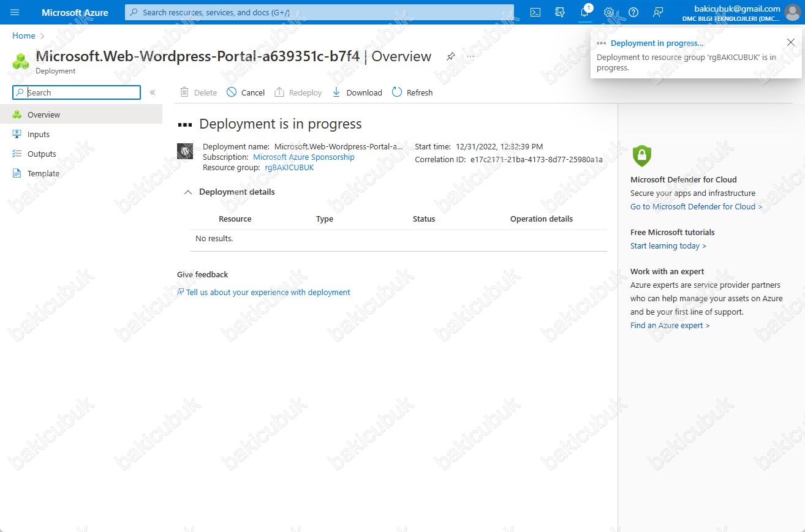Open Deployment in progress notification title
The width and height of the screenshot is (805, 532).
[x=657, y=43]
